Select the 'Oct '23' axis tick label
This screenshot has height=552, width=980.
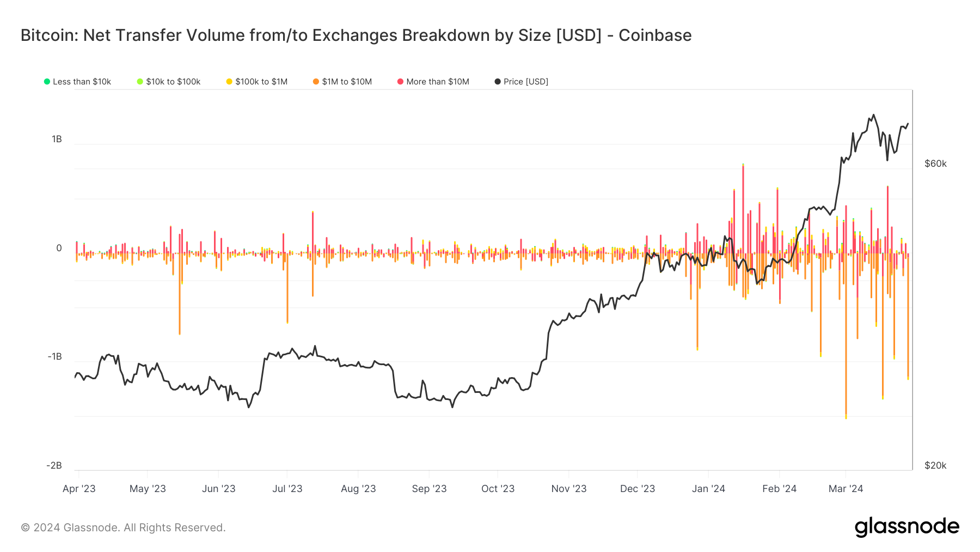click(498, 489)
